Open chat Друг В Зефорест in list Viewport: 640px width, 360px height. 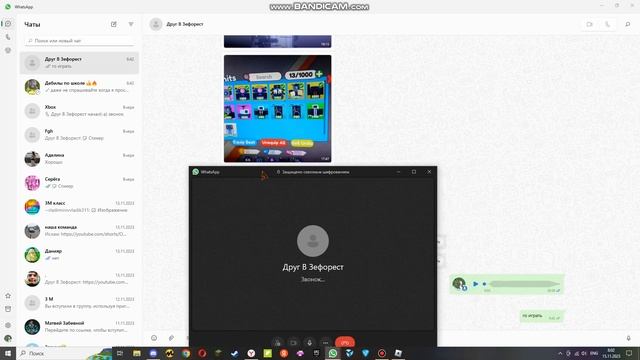pos(80,63)
